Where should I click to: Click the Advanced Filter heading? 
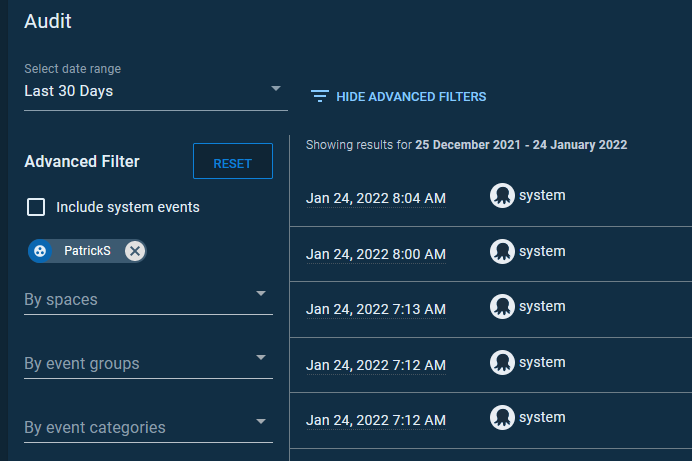click(82, 161)
